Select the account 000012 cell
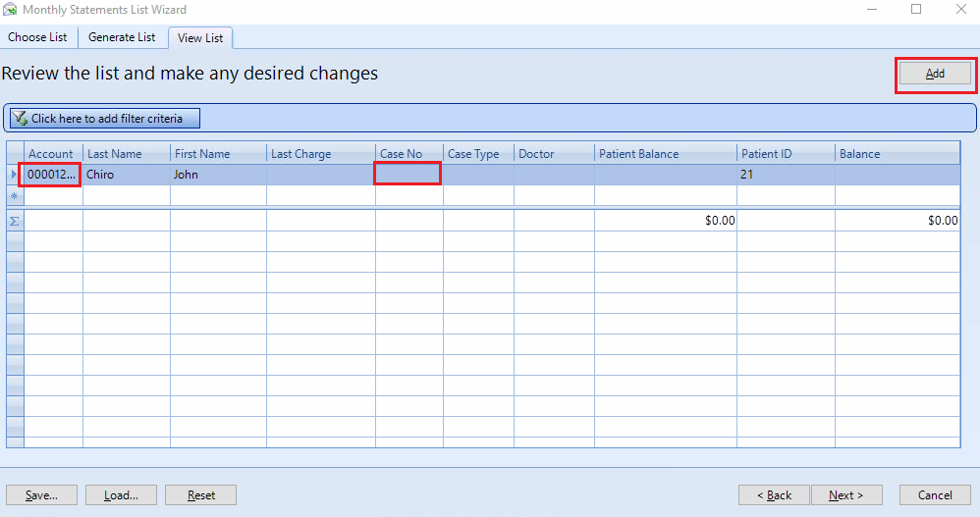Screen dimensions: 980x517 coord(51,175)
